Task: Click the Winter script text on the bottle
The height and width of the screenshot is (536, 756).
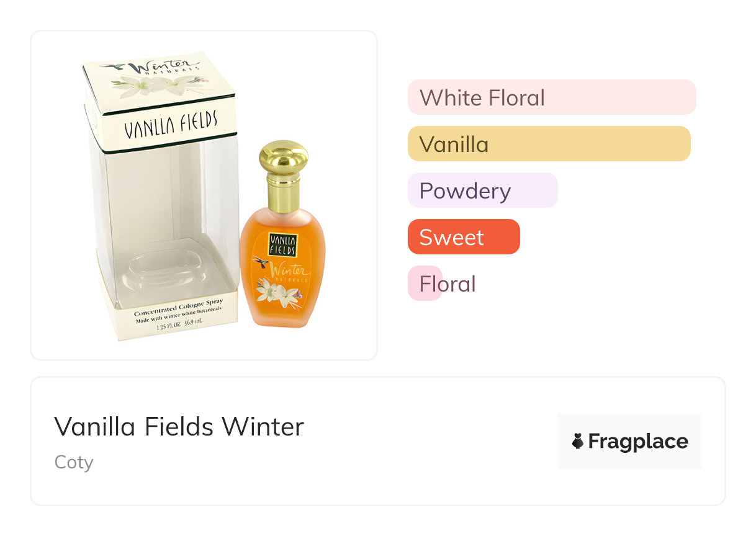Action: [x=289, y=270]
